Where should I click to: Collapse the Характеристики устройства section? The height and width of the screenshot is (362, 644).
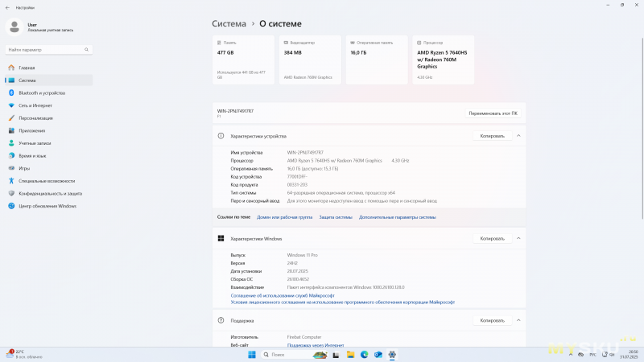tap(518, 136)
